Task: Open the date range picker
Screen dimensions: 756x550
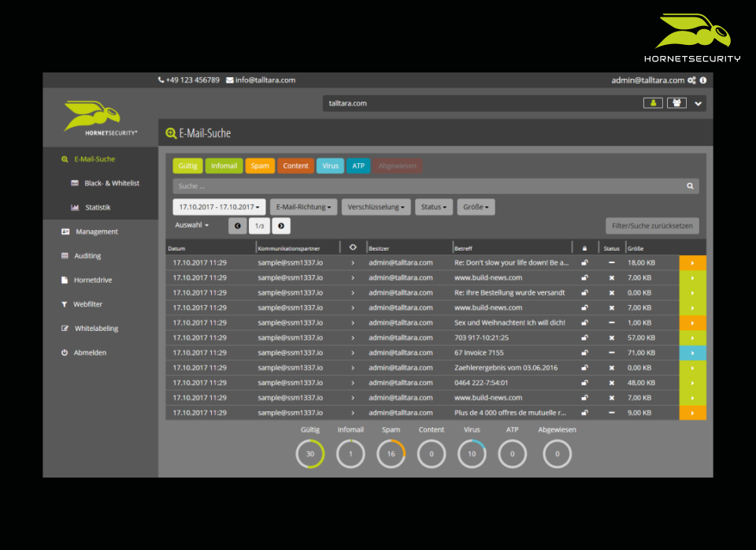Action: 219,206
